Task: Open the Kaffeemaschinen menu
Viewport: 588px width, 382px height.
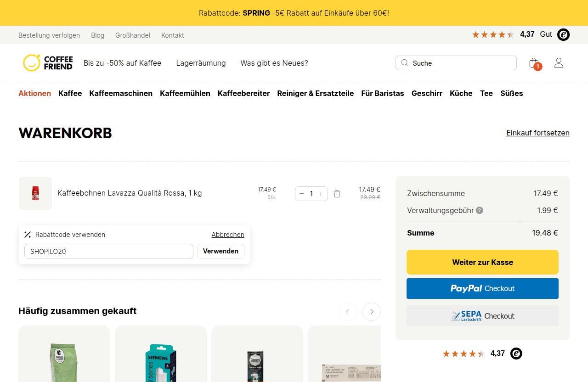Action: pos(121,93)
